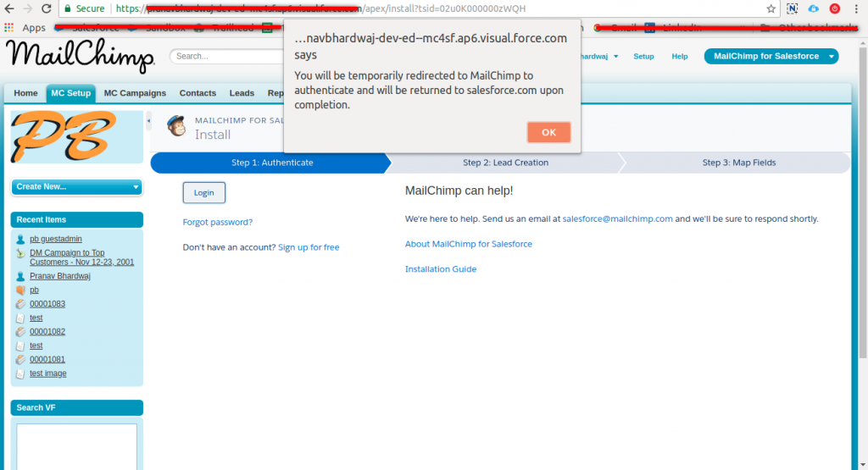This screenshot has height=470, width=868.
Task: Select Step 2: Lead Creation
Action: pyautogui.click(x=505, y=163)
